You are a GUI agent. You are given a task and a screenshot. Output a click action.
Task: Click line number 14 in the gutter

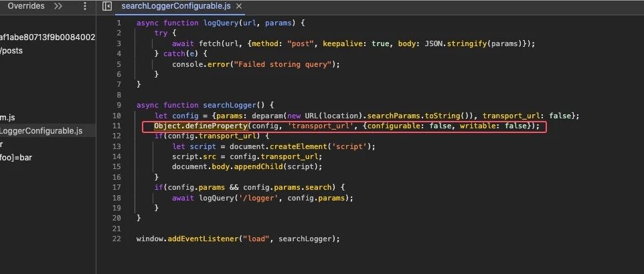116,156
